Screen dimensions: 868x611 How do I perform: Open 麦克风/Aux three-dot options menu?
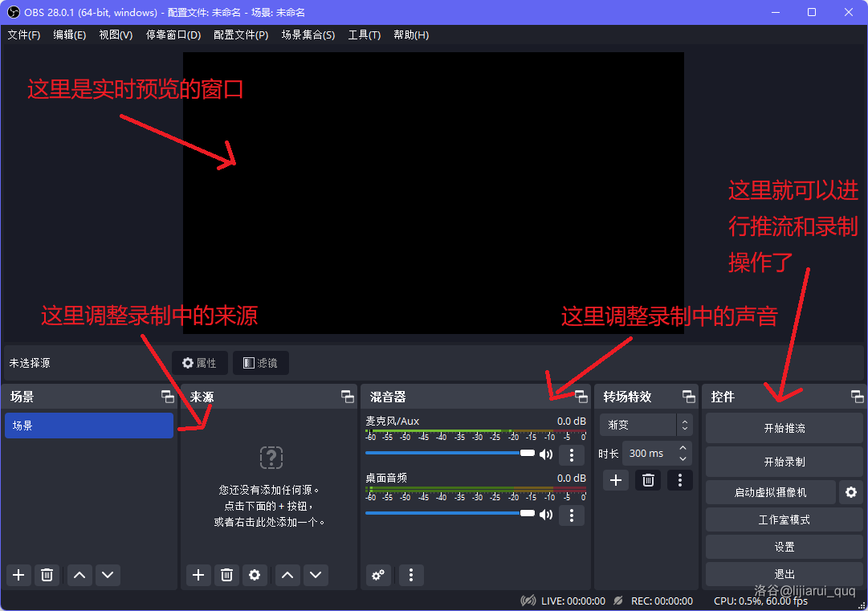572,455
